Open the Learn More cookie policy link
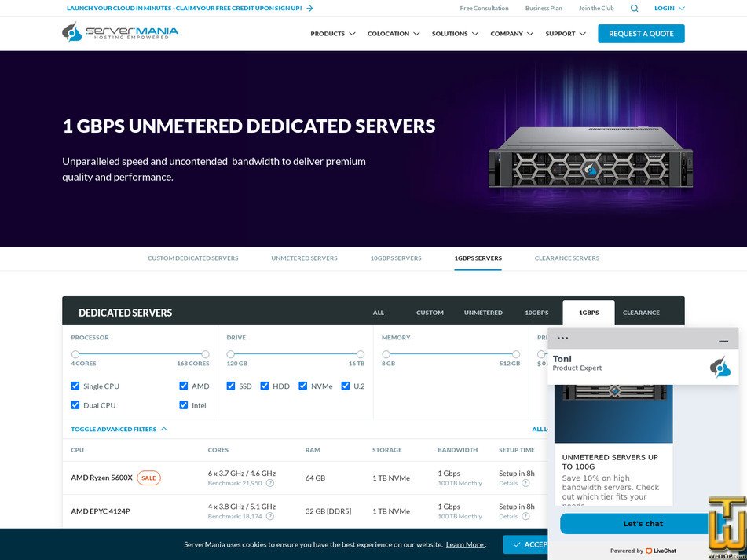 point(464,544)
